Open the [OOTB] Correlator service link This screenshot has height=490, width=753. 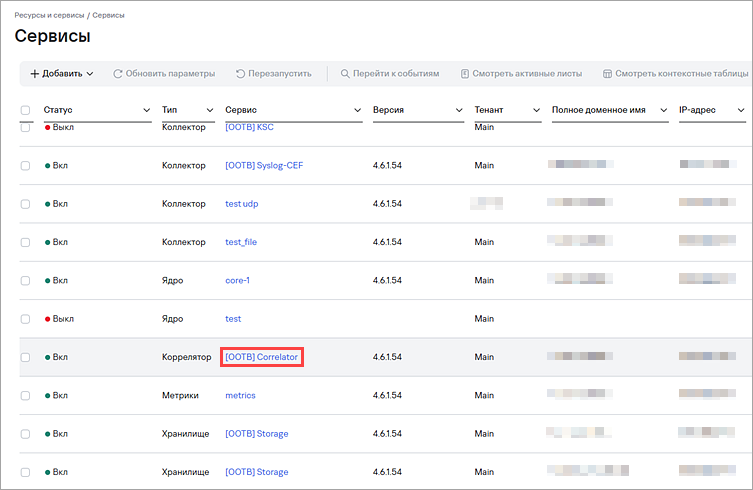point(261,357)
